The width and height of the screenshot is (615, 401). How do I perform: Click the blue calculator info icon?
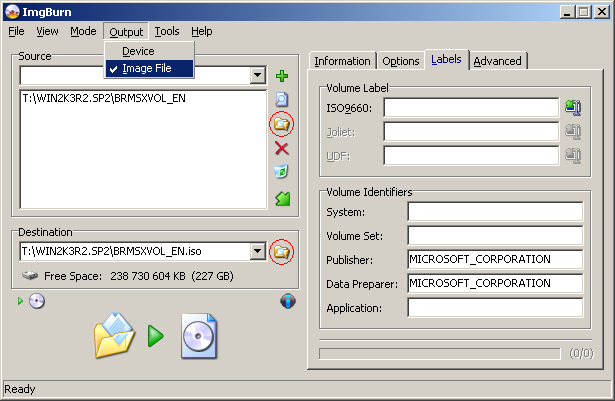[x=288, y=301]
